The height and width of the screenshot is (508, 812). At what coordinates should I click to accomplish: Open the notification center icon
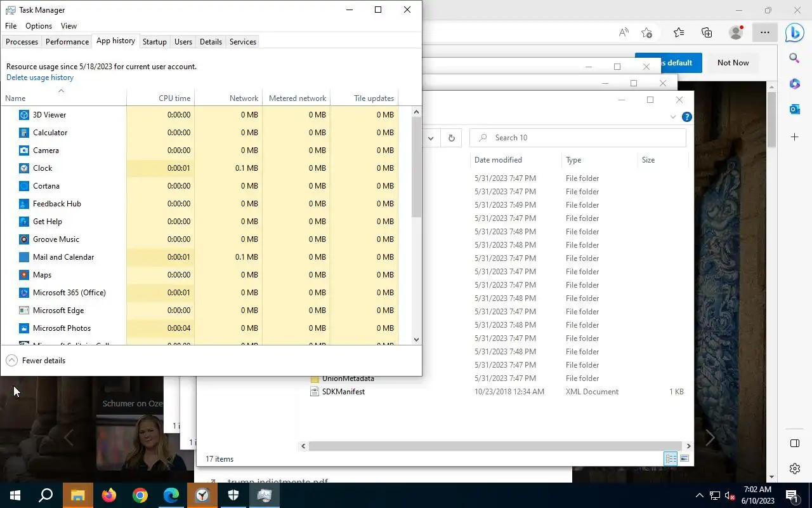coord(792,495)
